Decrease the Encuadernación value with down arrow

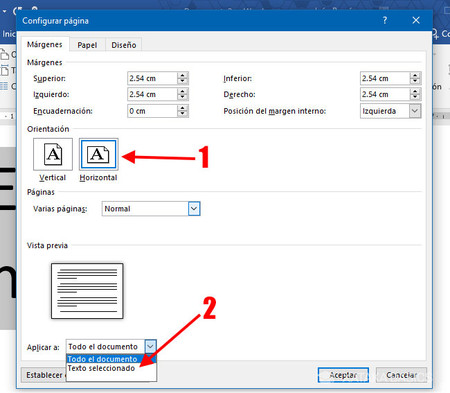coord(183,114)
